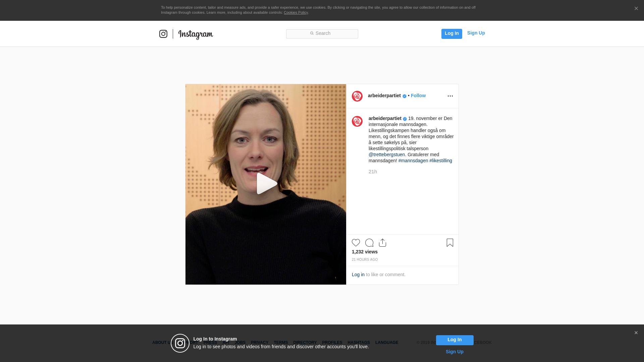644x362 pixels.
Task: Open the #mannsdagen hashtag
Action: click(x=413, y=161)
